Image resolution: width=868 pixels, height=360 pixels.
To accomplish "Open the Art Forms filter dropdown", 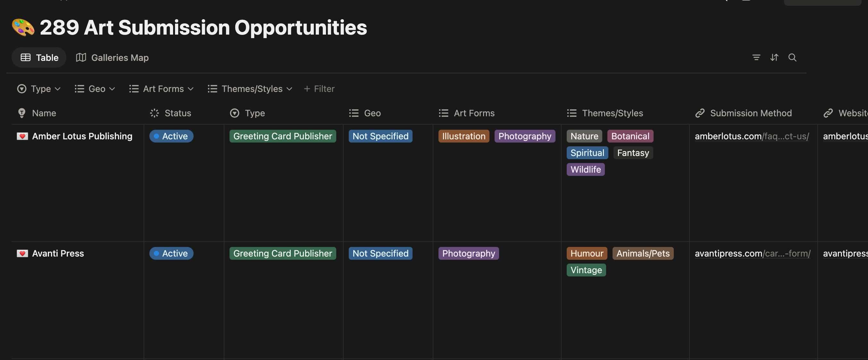I will coord(162,89).
